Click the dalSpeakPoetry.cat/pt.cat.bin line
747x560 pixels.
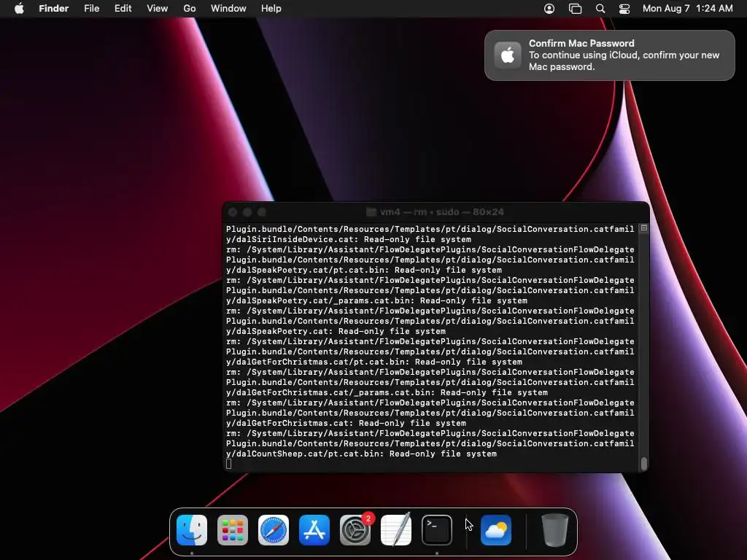click(x=363, y=270)
